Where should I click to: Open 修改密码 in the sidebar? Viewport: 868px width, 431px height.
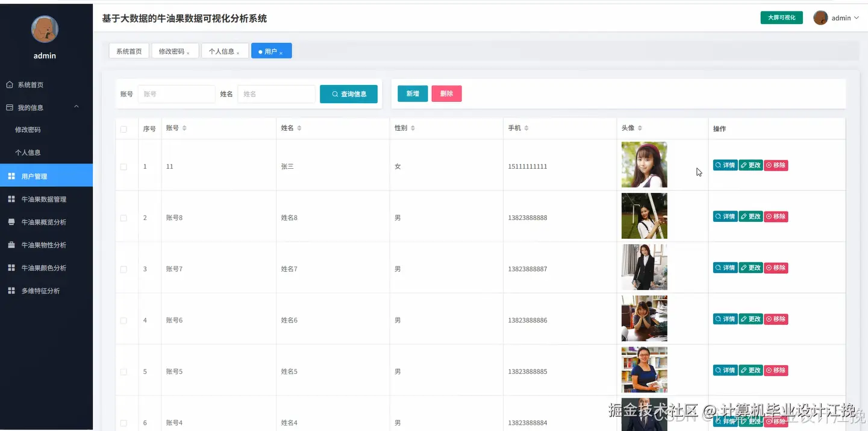(28, 130)
